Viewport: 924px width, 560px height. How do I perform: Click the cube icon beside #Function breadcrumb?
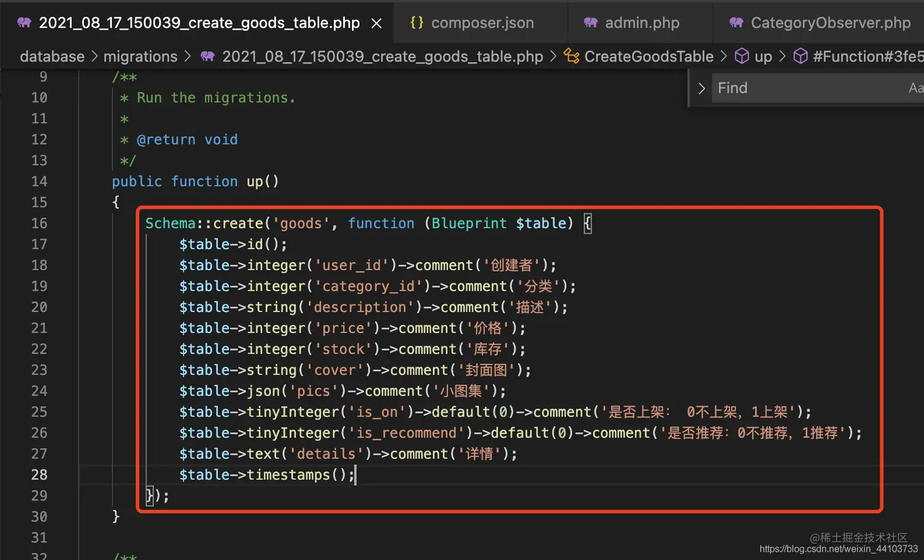pos(801,56)
